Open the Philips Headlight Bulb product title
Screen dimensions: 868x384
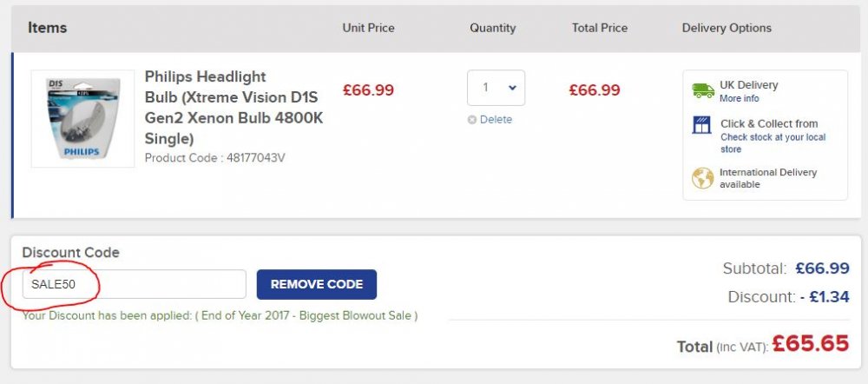(233, 107)
